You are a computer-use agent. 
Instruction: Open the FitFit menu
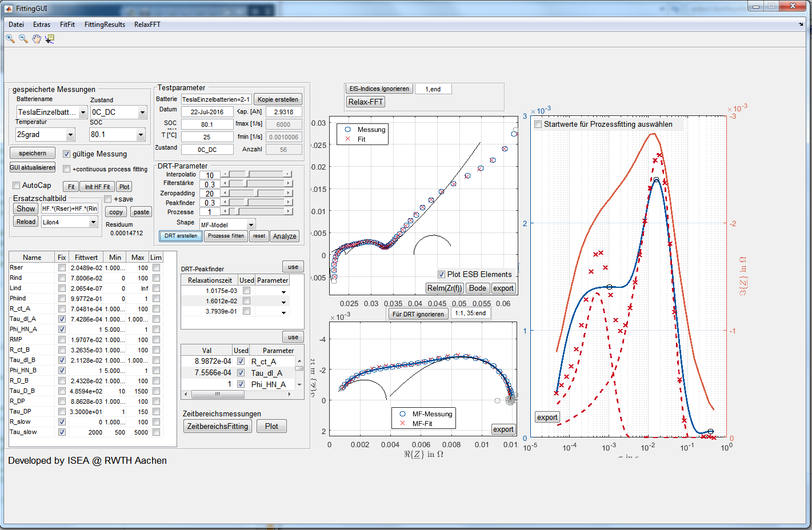tap(67, 25)
